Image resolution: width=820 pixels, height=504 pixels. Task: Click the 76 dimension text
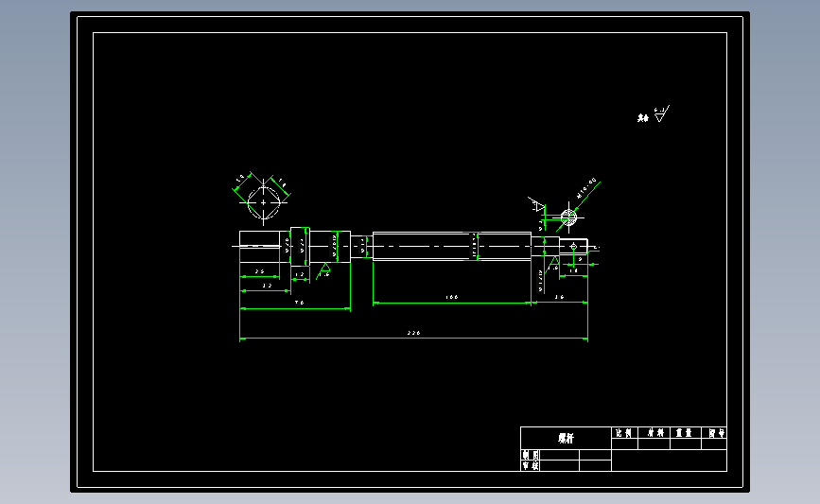coord(299,303)
